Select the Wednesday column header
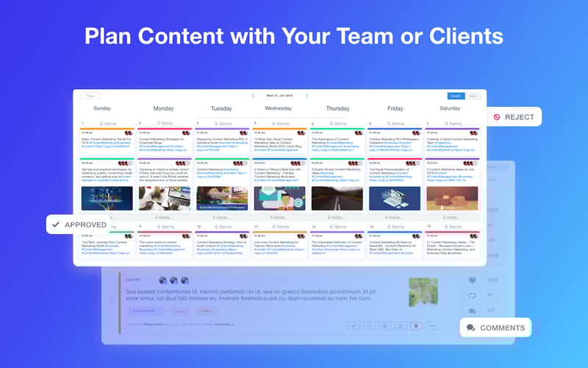 (279, 108)
